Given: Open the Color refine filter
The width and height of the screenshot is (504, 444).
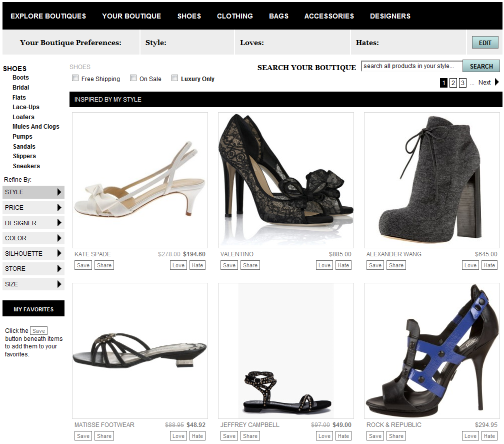Looking at the screenshot, I should (33, 238).
